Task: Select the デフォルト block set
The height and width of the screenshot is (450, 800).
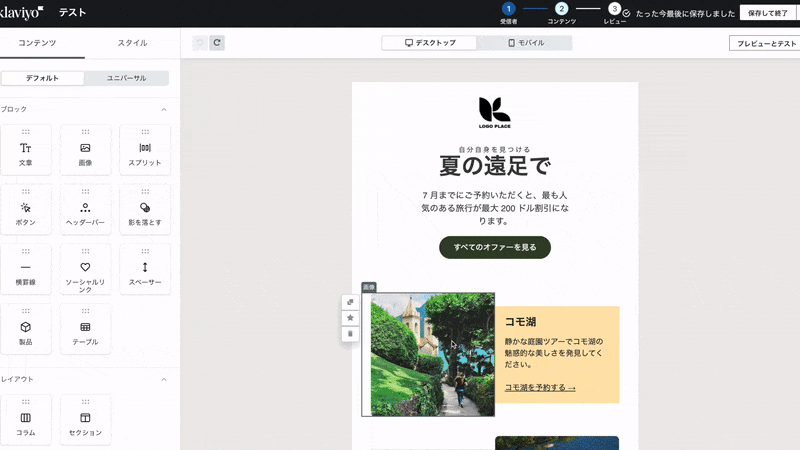Action: 42,78
